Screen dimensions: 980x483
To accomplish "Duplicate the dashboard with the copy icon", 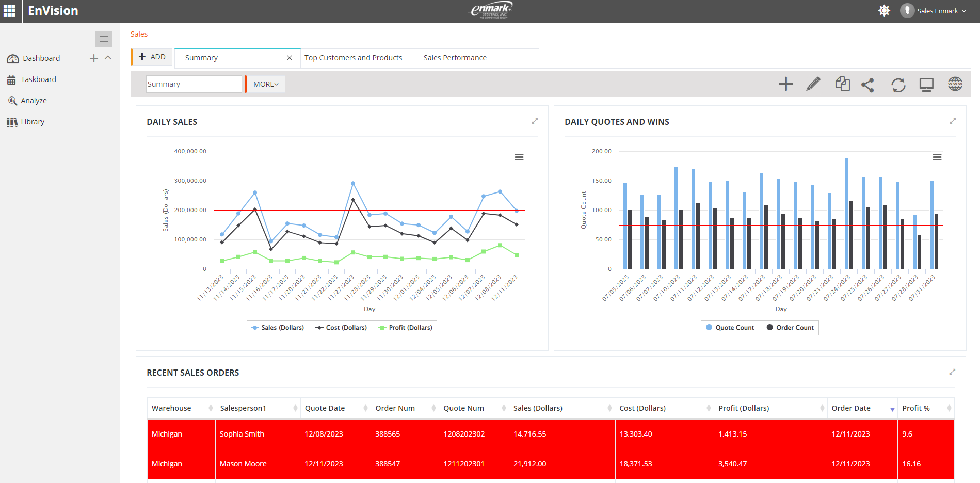I will tap(842, 84).
